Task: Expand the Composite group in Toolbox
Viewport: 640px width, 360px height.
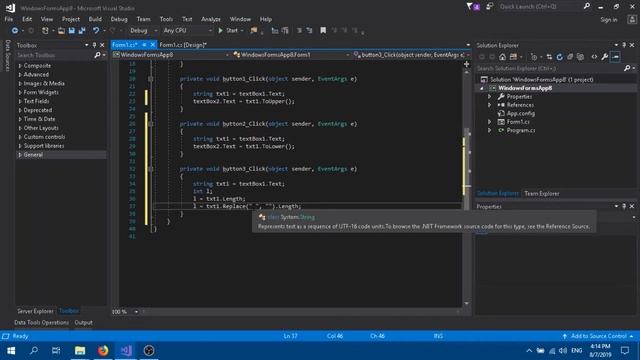Action: click(x=20, y=66)
